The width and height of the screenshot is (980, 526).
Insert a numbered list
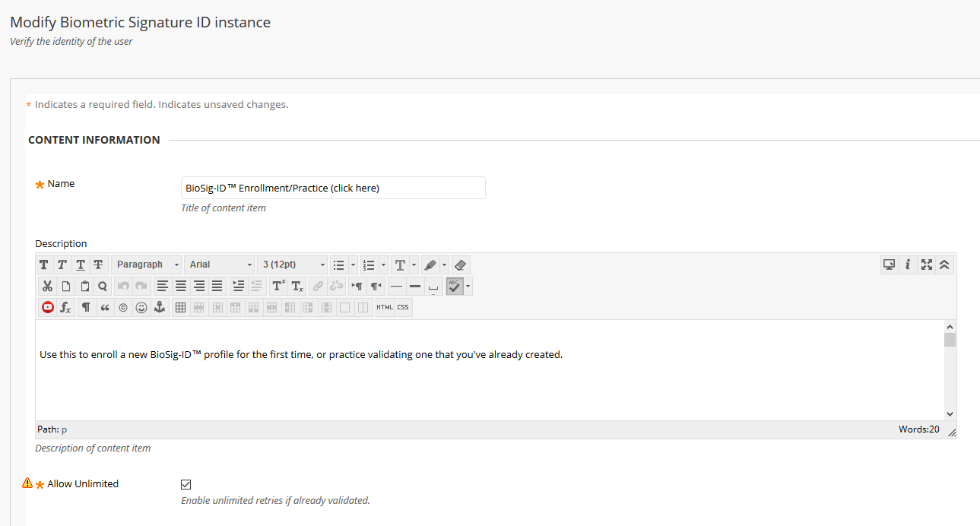pos(369,265)
